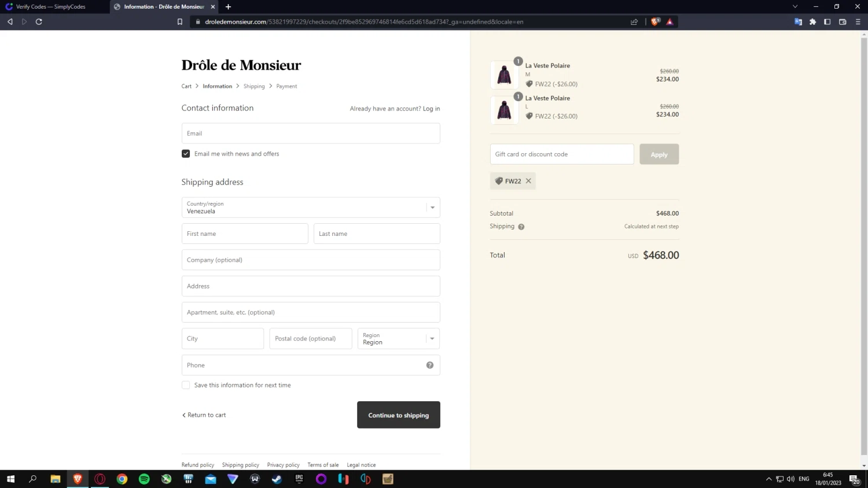Apply the discount code button
868x488 pixels.
click(659, 154)
